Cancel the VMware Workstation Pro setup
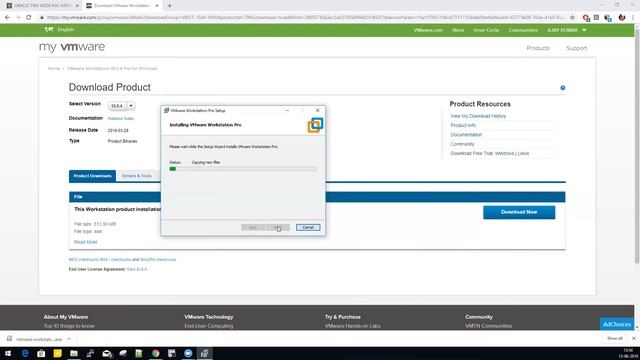This screenshot has height=360, width=640. click(308, 227)
